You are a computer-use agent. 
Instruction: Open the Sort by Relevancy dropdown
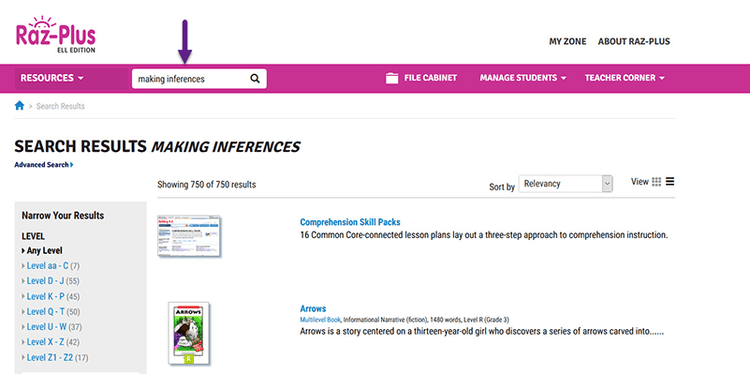(x=565, y=184)
